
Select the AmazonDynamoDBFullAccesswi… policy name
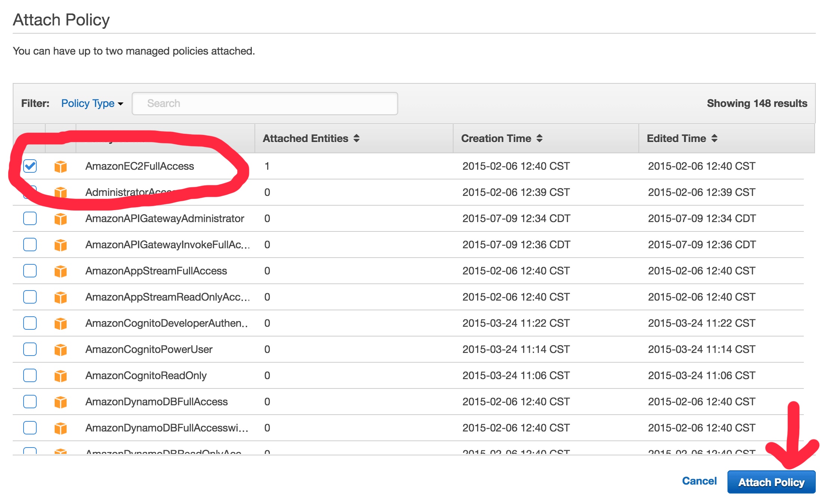pos(167,428)
